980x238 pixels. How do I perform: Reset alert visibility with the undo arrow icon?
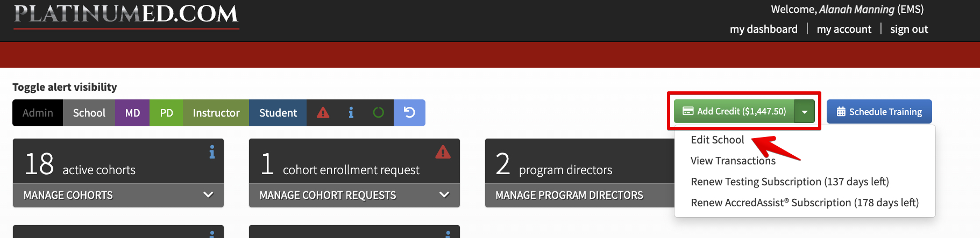click(x=409, y=113)
